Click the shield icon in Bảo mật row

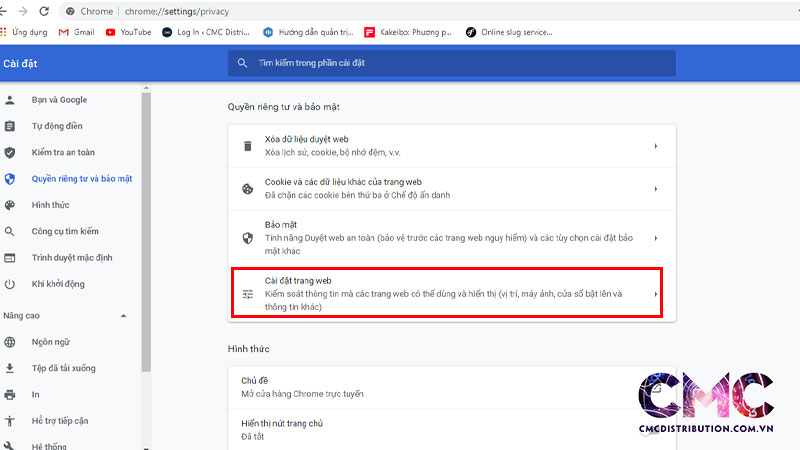coord(247,238)
